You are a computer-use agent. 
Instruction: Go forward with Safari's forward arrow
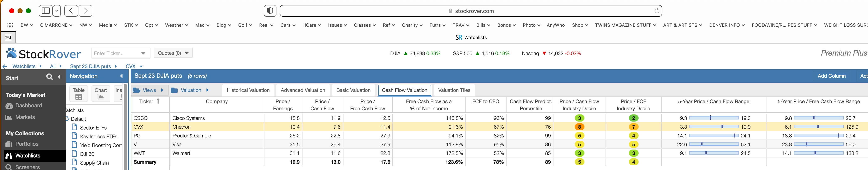[x=86, y=11]
